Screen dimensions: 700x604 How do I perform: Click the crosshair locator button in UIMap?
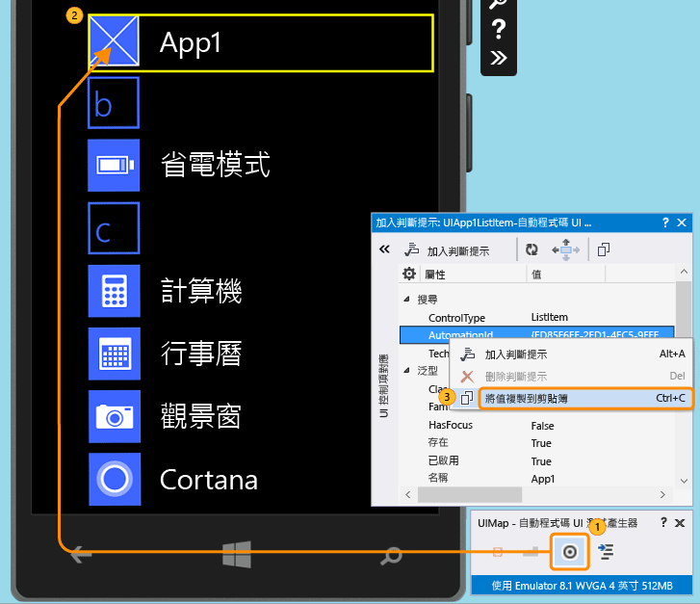click(x=570, y=552)
